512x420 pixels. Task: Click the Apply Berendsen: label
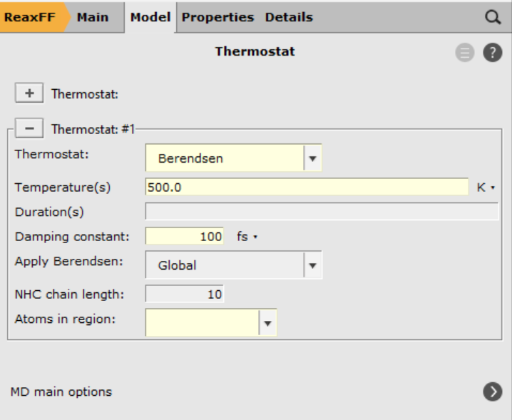pos(69,261)
